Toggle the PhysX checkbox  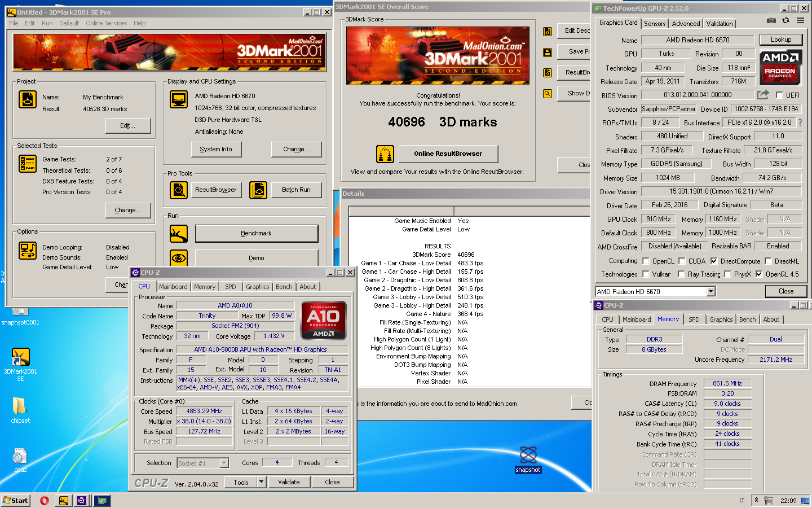point(728,274)
